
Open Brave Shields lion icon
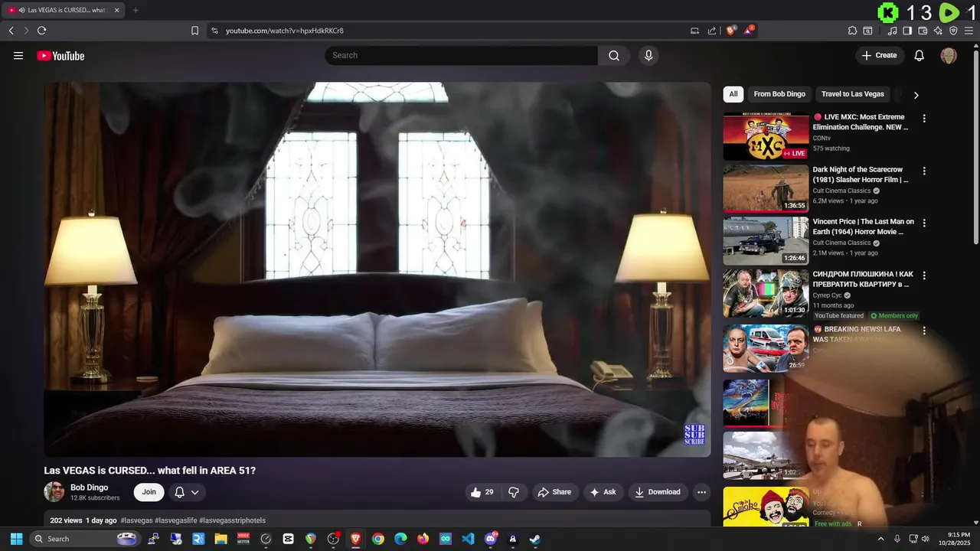pyautogui.click(x=731, y=31)
